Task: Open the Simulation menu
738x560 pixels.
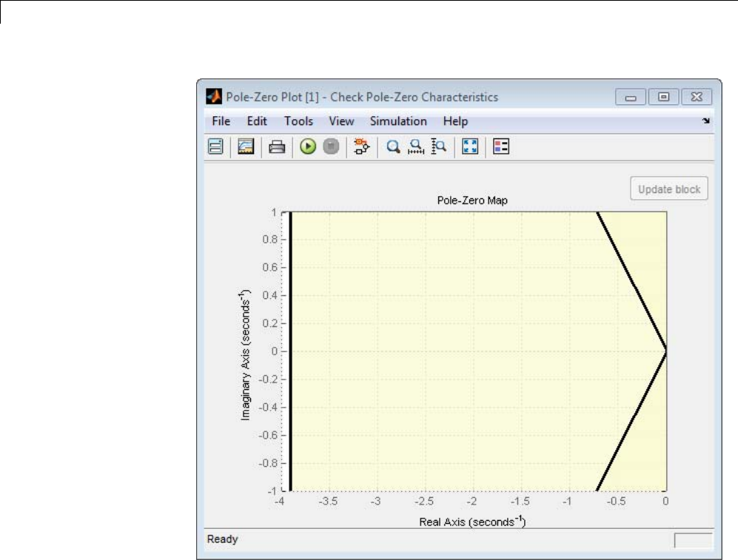Action: [398, 121]
